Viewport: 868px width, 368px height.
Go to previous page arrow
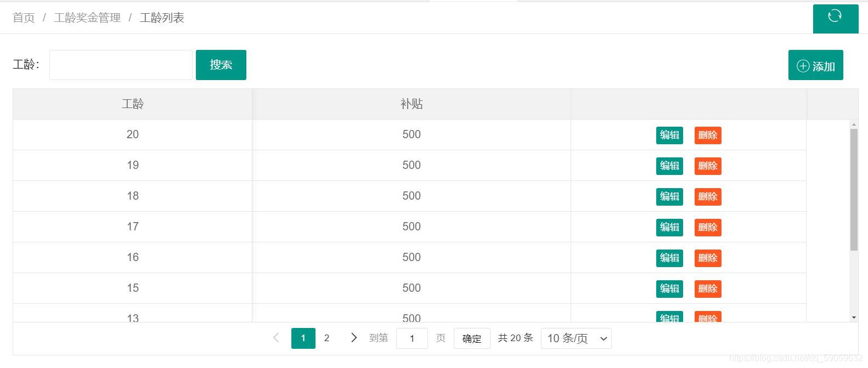tap(276, 338)
